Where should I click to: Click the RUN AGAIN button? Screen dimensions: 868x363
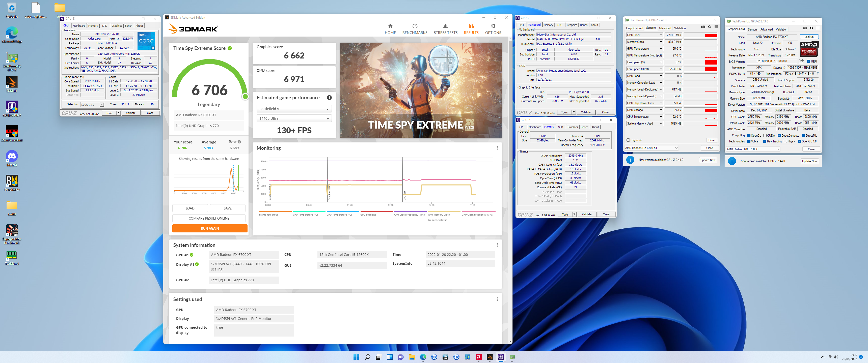tap(210, 228)
